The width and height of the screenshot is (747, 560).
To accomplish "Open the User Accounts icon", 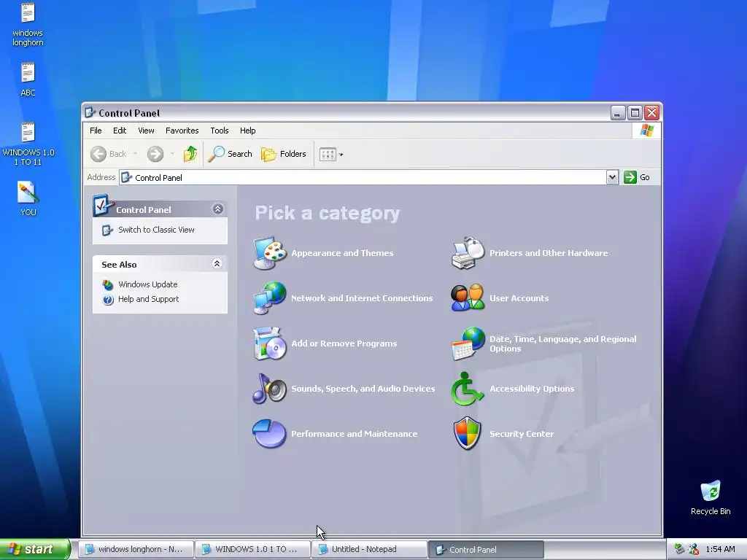I will pyautogui.click(x=468, y=298).
